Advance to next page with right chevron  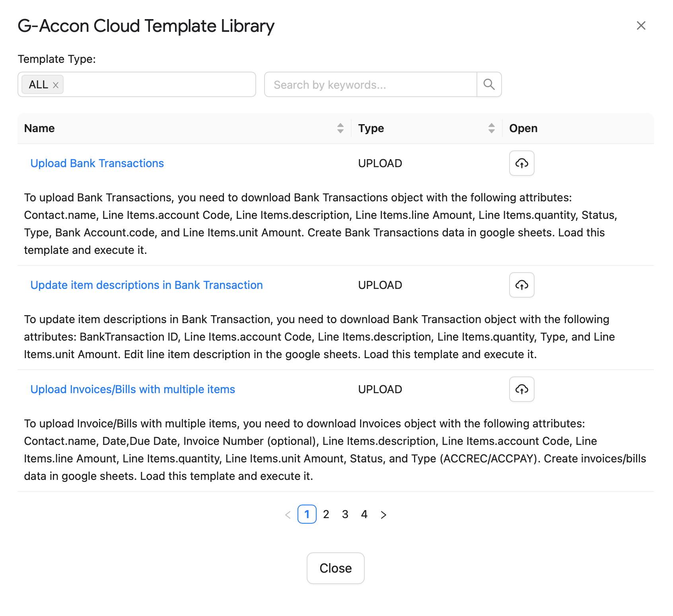pos(383,515)
